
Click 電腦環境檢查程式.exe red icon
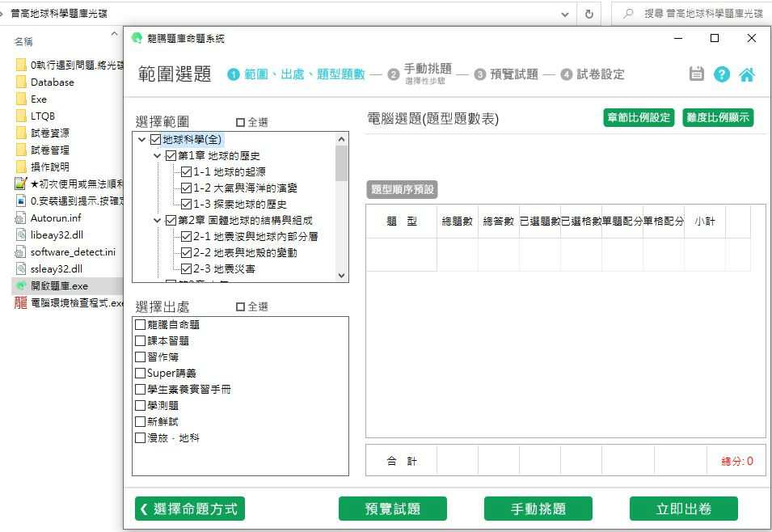click(x=21, y=302)
